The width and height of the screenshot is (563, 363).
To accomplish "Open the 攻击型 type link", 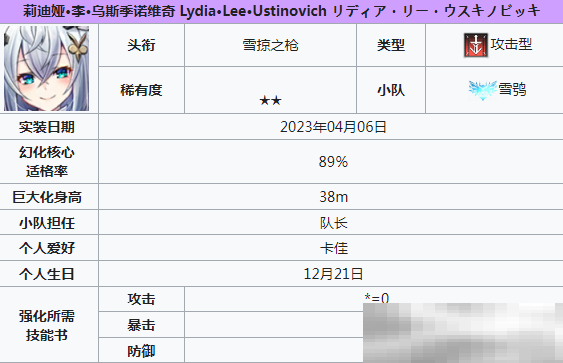I will (511, 45).
